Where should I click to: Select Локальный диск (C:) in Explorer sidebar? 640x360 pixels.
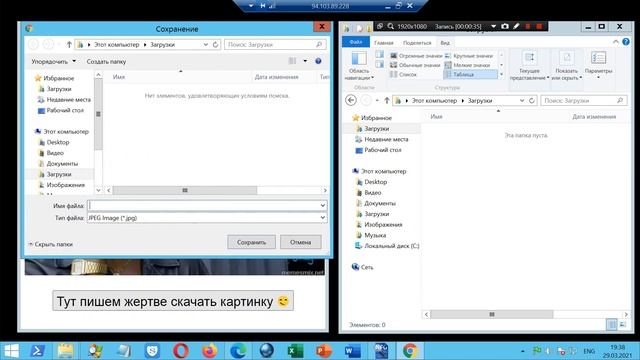coord(387,246)
